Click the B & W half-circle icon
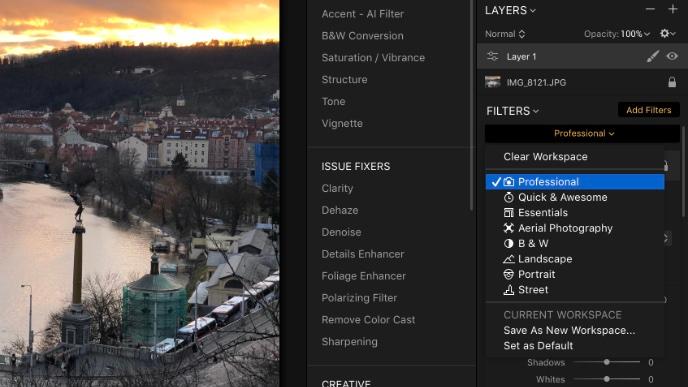The height and width of the screenshot is (387, 688). tap(509, 244)
